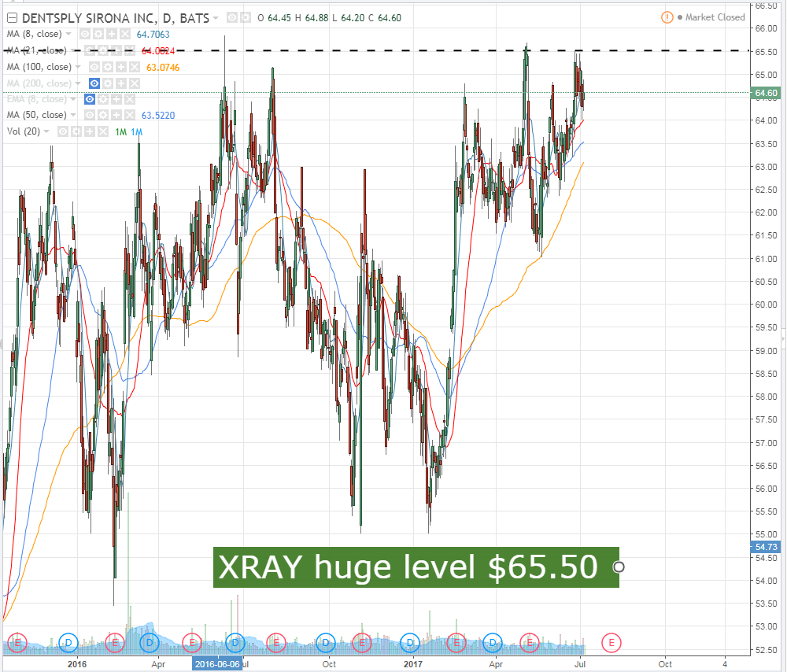Click the future earnings E marker after Jul
The height and width of the screenshot is (672, 787).
[x=611, y=642]
